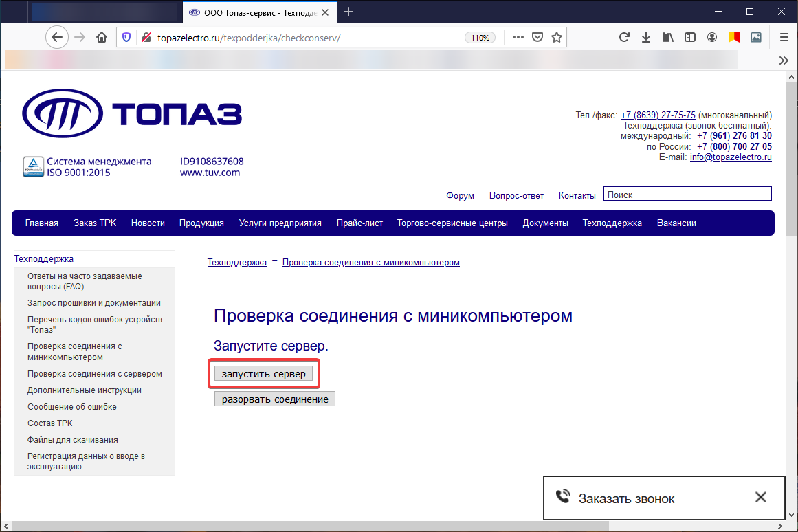Viewport: 798px width, 532px height.
Task: Open Запрос прошивки и документации
Action: click(x=94, y=303)
